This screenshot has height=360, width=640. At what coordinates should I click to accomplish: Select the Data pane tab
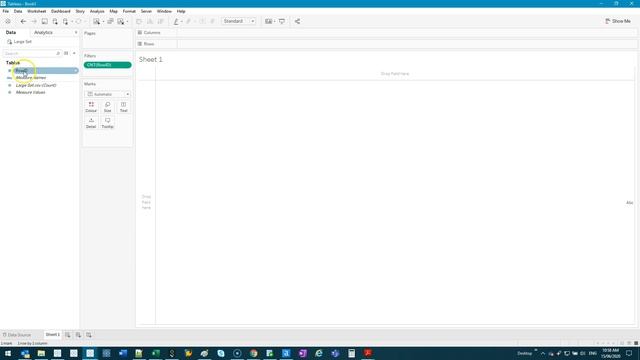[x=11, y=32]
